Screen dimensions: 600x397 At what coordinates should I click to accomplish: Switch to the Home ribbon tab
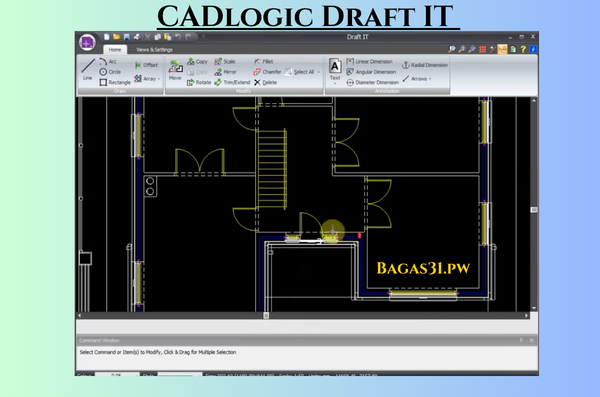pos(114,49)
